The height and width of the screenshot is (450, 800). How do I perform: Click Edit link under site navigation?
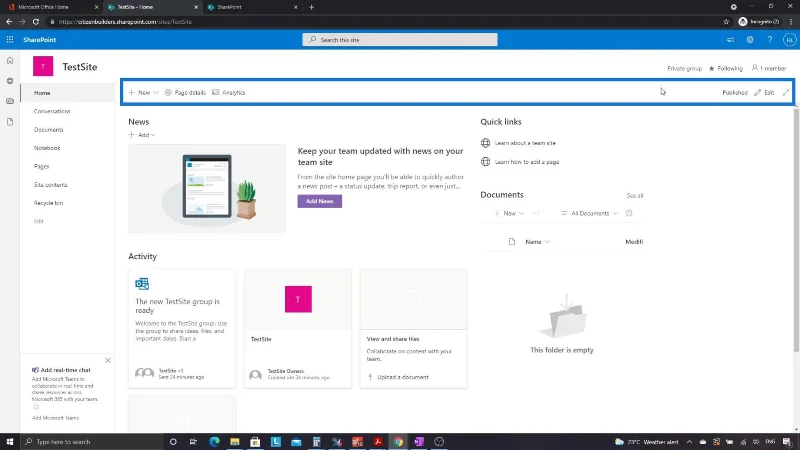point(39,221)
